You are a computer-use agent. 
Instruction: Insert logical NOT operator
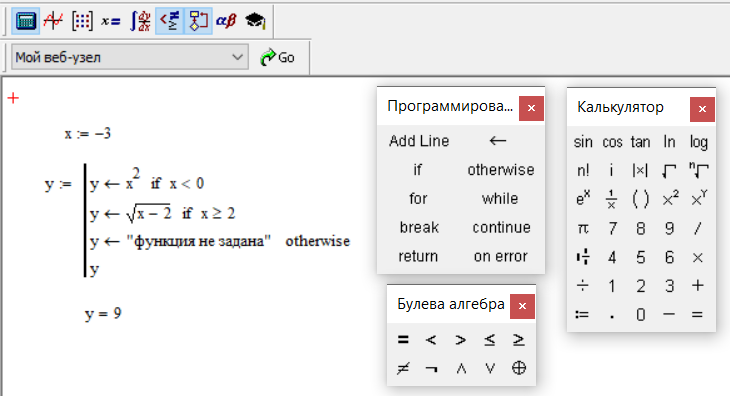[x=432, y=369]
